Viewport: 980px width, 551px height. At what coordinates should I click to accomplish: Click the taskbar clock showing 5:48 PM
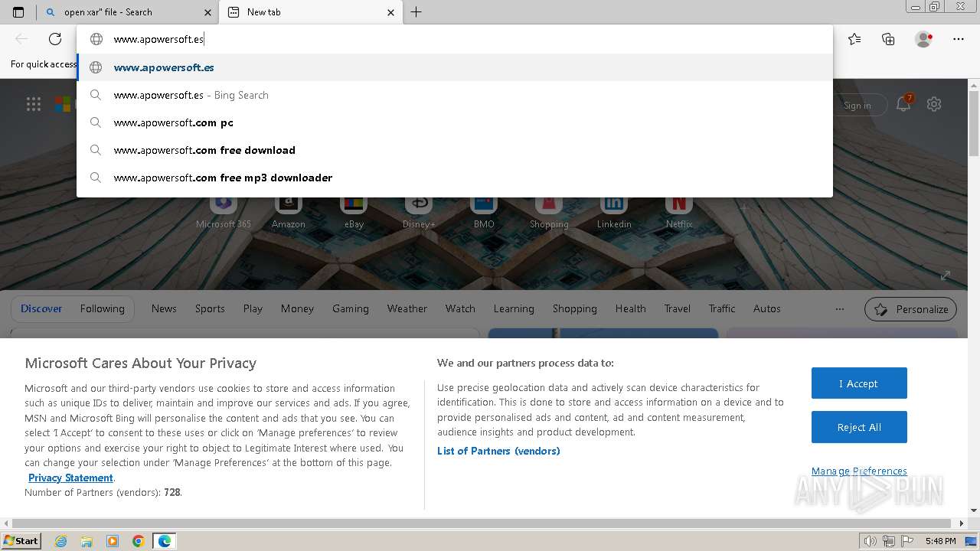pyautogui.click(x=940, y=541)
